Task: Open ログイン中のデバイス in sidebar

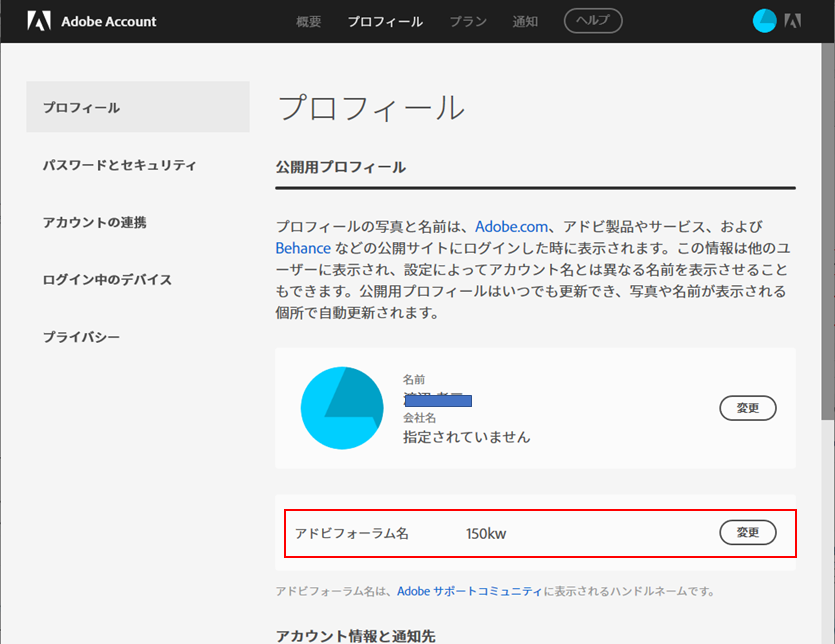Action: (107, 280)
